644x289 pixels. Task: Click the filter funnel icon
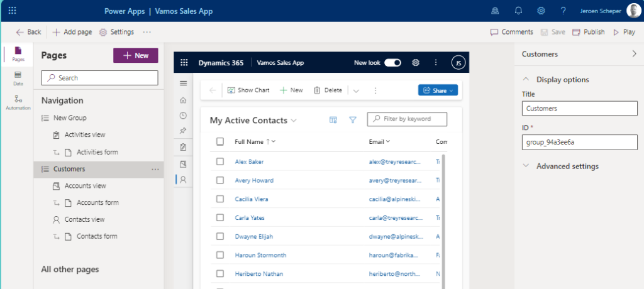coord(352,119)
